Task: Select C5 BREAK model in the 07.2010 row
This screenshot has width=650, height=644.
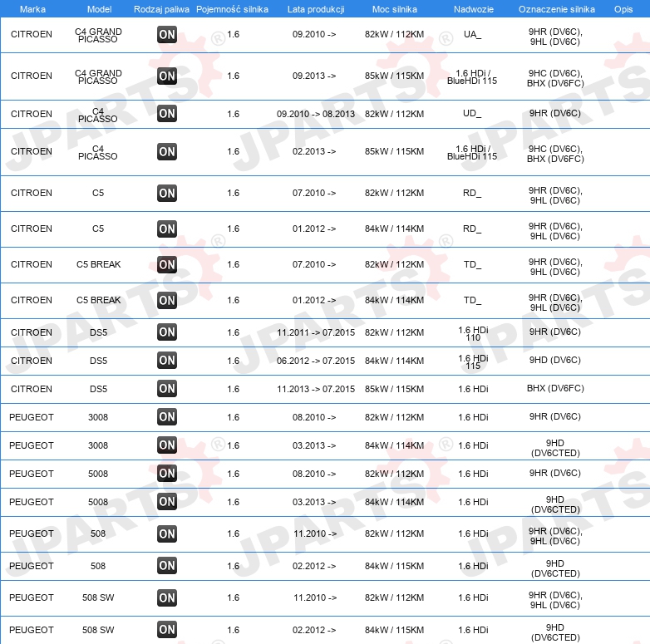Action: (x=99, y=264)
